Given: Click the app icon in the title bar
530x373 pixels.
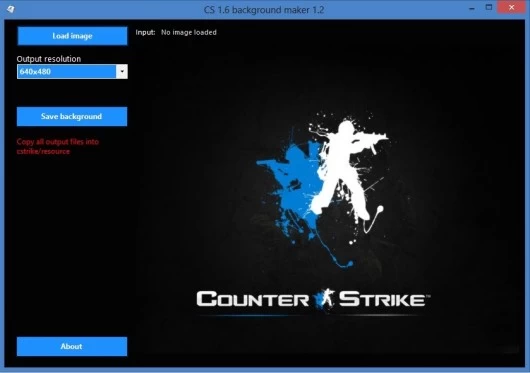Looking at the screenshot, I should pyautogui.click(x=11, y=9).
